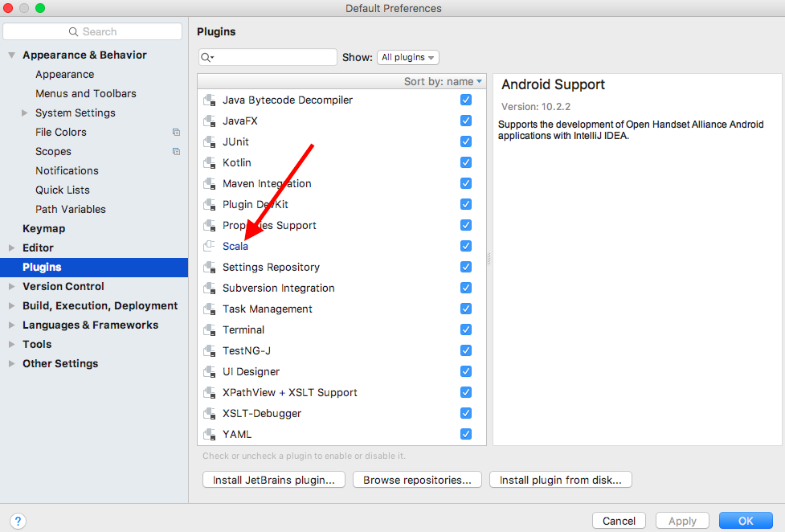The height and width of the screenshot is (532, 785).
Task: Click the File Colors project-level icon
Action: (x=176, y=133)
